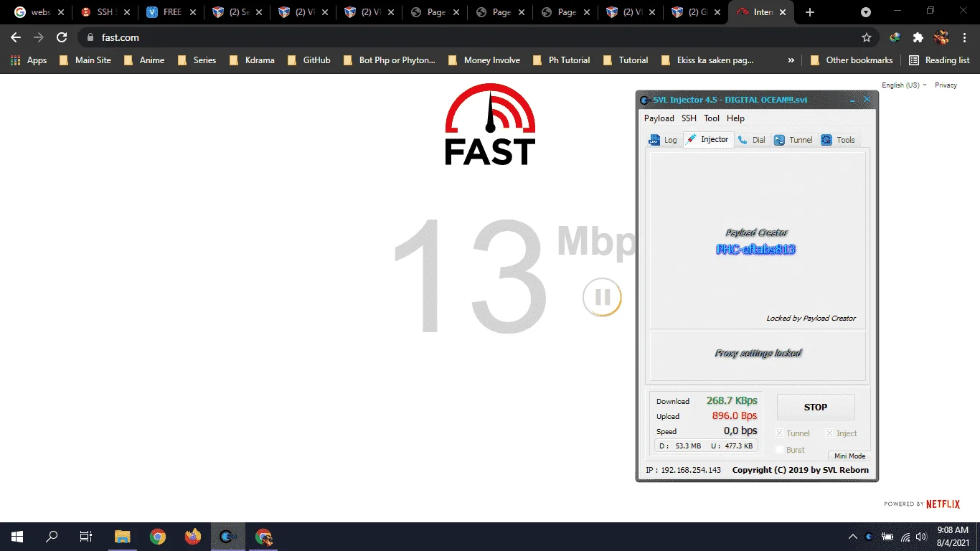Open Windows taskbar search
This screenshot has width=980, height=551.
(52, 537)
